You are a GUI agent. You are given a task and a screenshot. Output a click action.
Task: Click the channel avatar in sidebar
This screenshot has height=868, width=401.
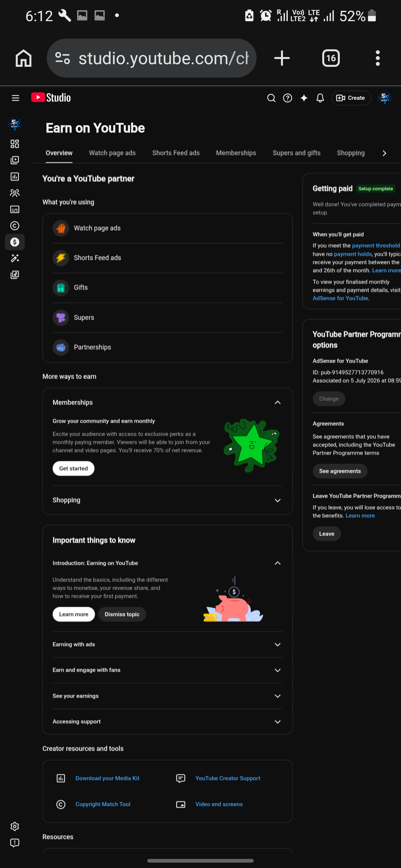[x=15, y=124]
